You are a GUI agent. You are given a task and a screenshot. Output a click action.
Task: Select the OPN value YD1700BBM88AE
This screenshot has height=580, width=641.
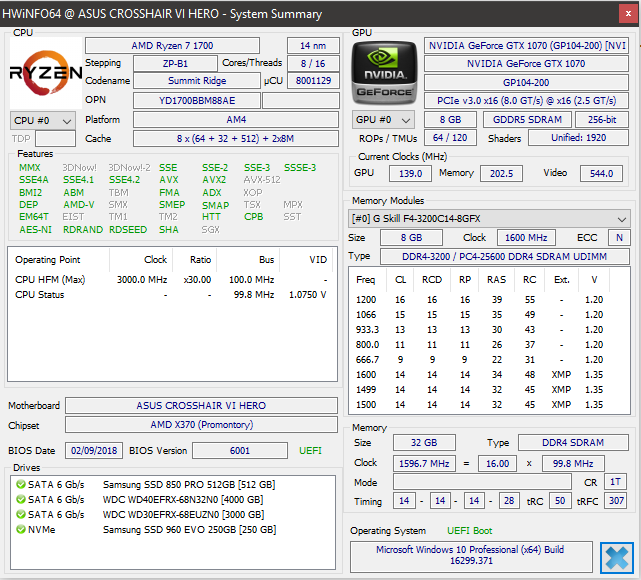[197, 101]
